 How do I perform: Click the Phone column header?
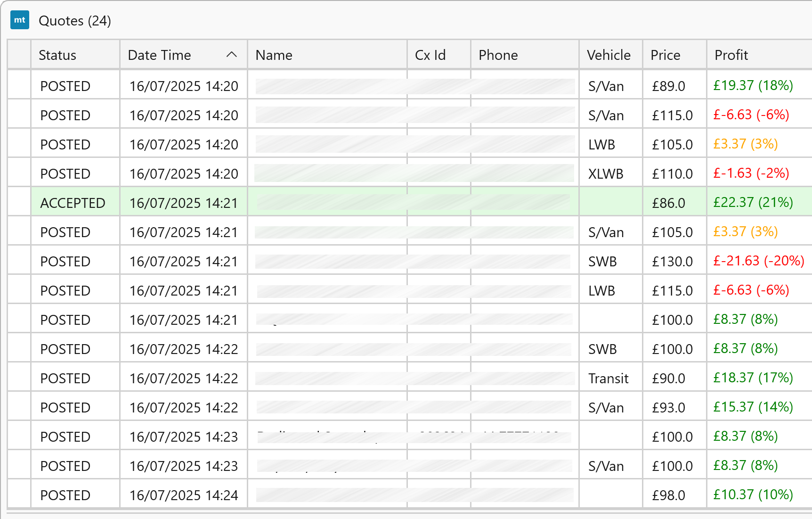[498, 55]
